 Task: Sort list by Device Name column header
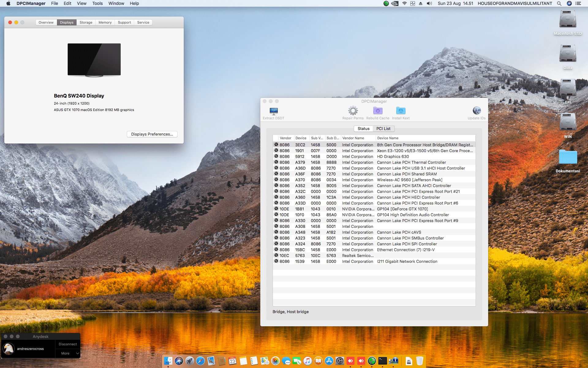point(388,138)
